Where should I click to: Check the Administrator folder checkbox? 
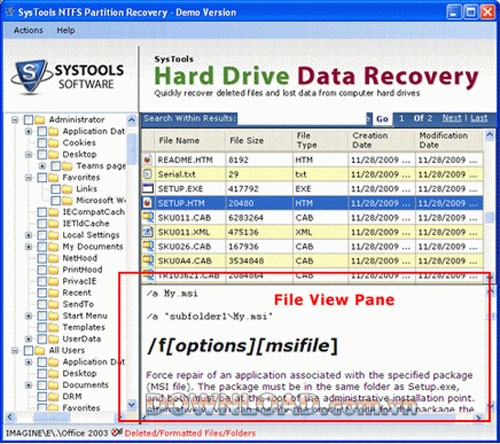(29, 120)
